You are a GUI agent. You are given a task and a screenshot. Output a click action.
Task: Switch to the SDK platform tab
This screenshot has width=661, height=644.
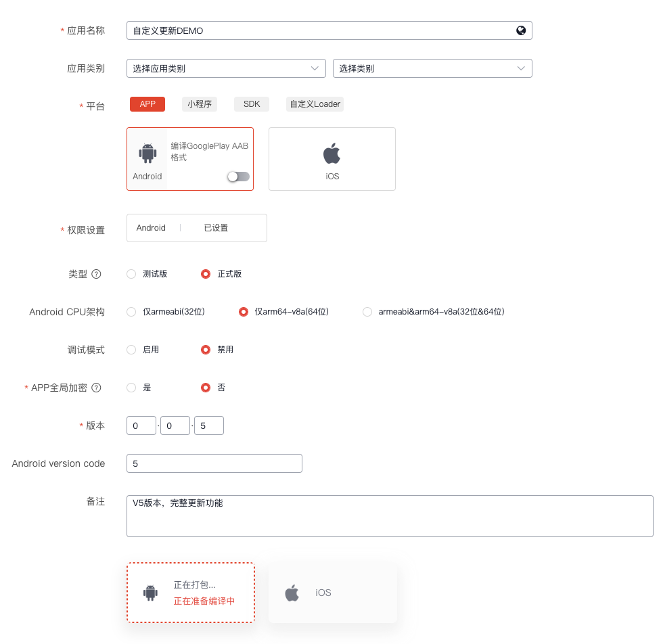252,104
